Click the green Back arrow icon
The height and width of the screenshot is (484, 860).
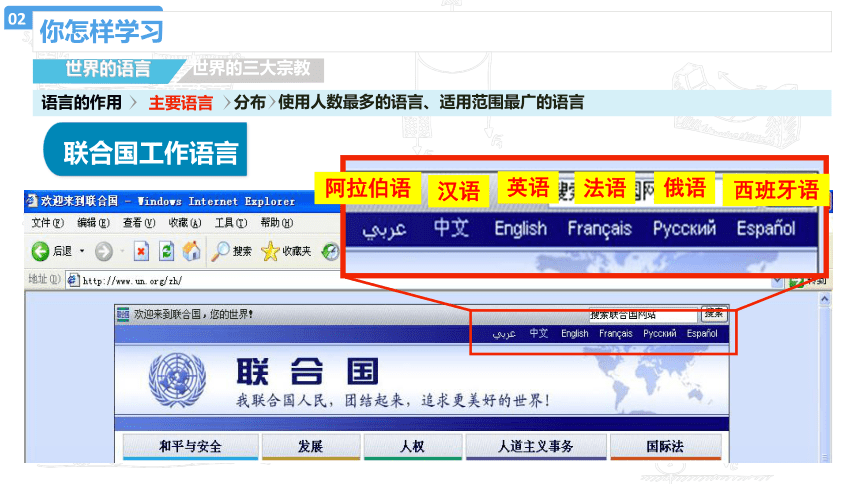40,251
